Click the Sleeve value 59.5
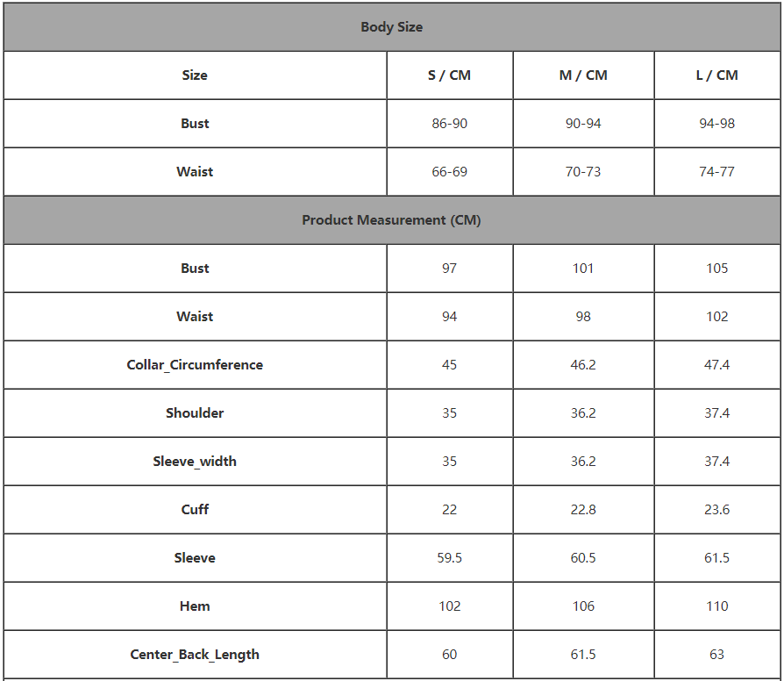 coord(449,558)
